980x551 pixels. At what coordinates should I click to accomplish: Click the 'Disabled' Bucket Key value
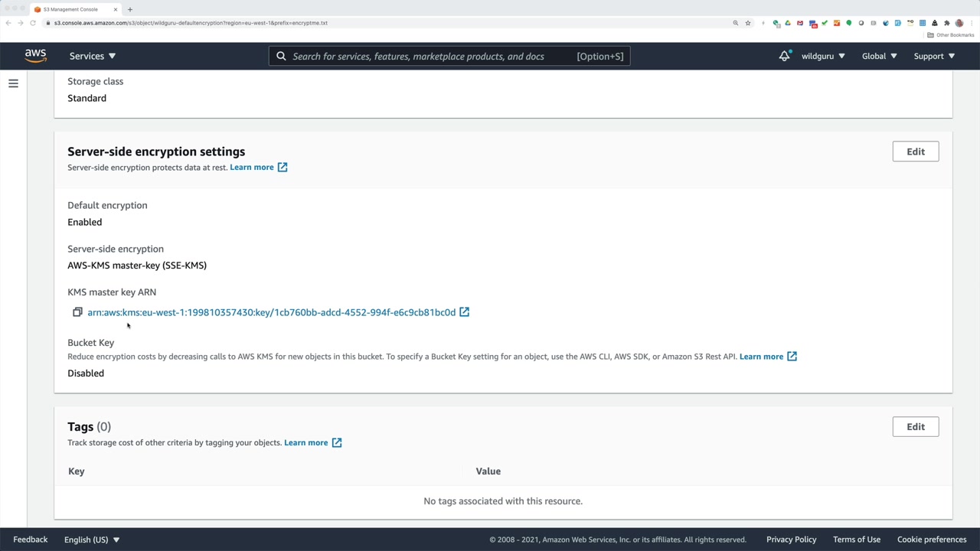pos(86,373)
